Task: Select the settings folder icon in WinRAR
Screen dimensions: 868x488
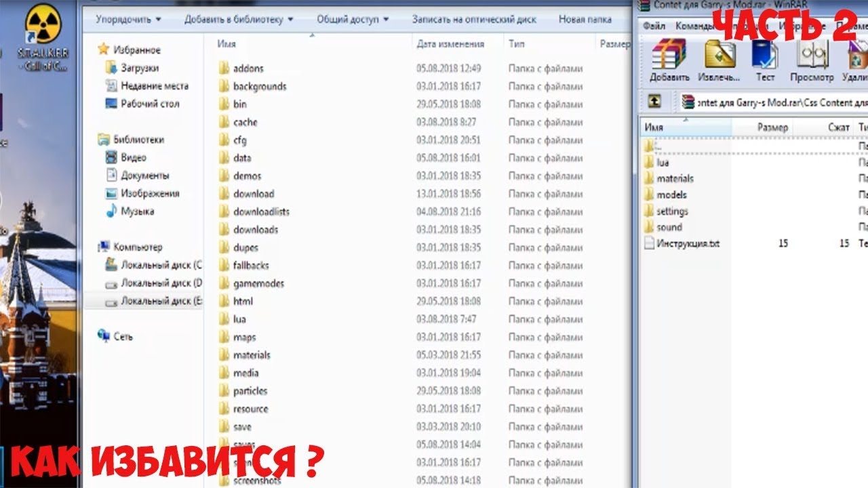Action: tap(649, 211)
